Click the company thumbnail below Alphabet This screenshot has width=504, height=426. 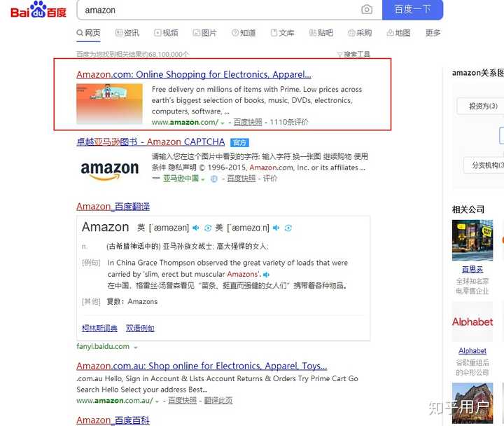coord(472,403)
